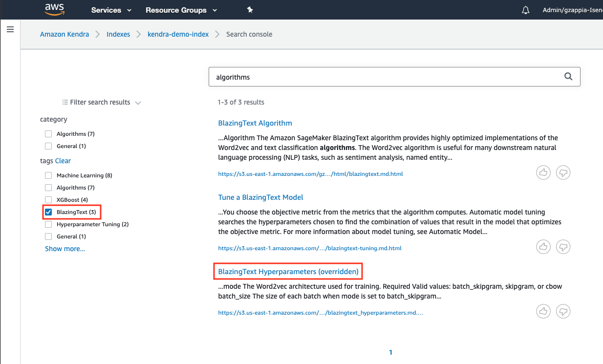Go to results page 1
The width and height of the screenshot is (603, 364).
click(390, 352)
